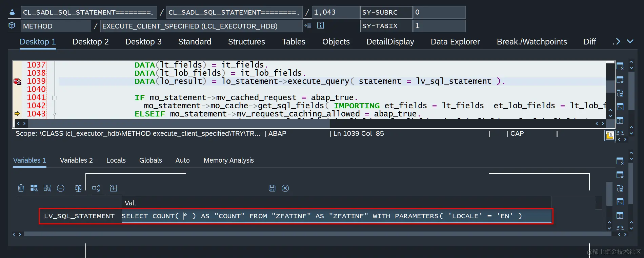Close the variables tool using its side icon
This screenshot has height=258, width=644.
pos(620,161)
